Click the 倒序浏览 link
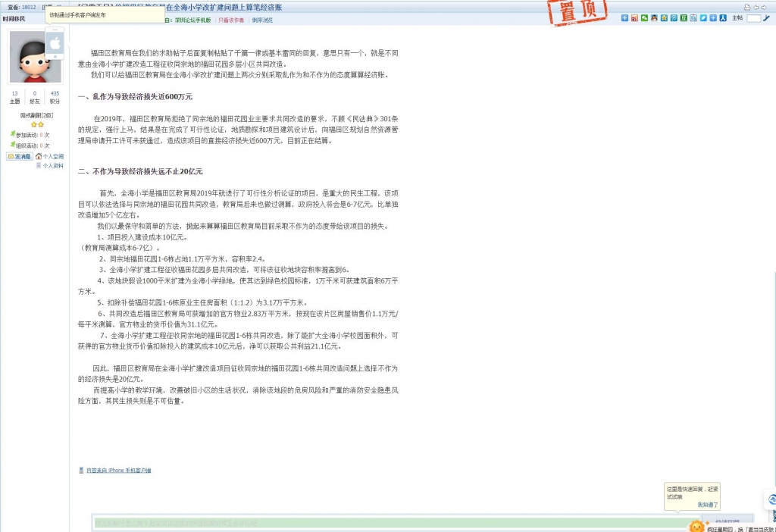This screenshot has width=776, height=532. tap(262, 20)
